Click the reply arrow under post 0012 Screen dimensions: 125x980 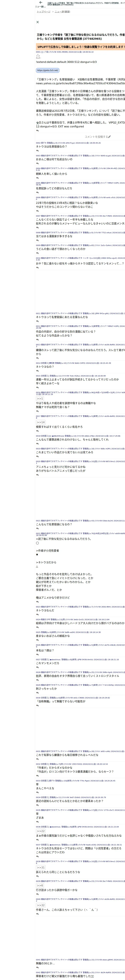click(x=37, y=340)
